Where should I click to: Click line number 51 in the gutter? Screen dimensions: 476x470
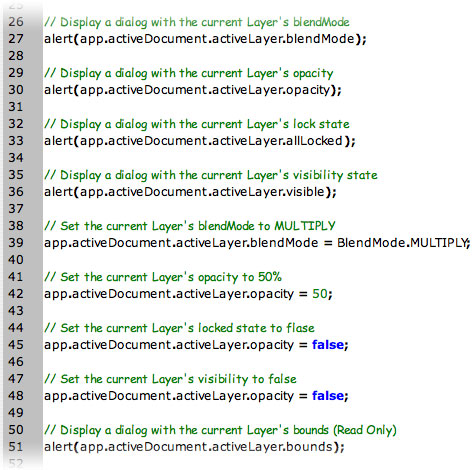tap(16, 447)
